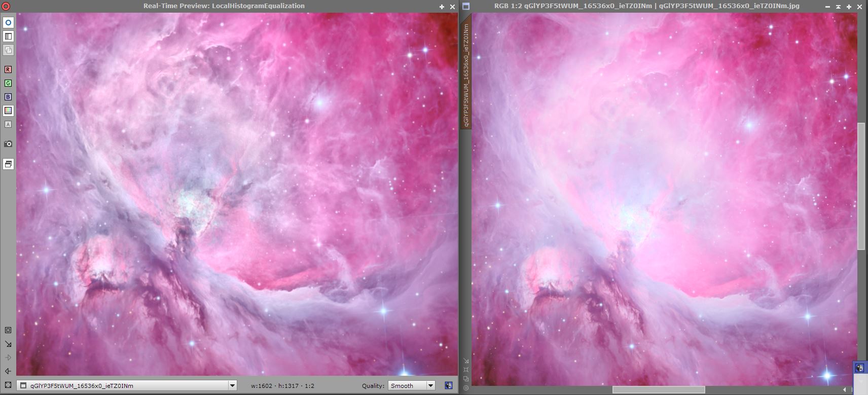Toggle the mask preview icon in left toolbar
Image resolution: width=868 pixels, height=395 pixels.
tap(8, 37)
